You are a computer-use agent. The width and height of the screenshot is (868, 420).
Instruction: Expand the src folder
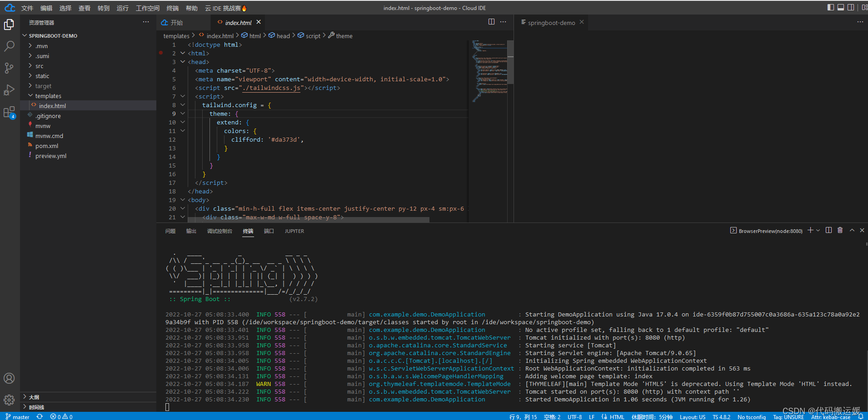30,66
